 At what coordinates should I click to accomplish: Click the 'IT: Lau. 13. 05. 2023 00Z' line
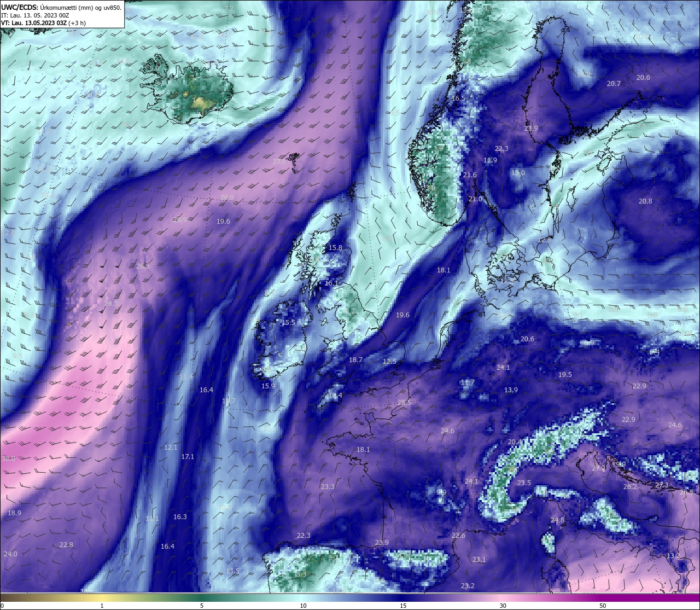click(35, 15)
